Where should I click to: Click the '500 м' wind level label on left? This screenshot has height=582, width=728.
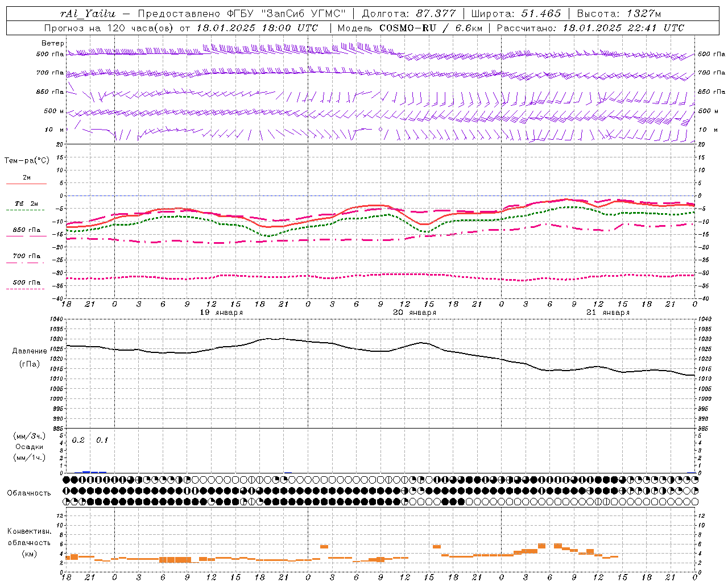coord(55,111)
